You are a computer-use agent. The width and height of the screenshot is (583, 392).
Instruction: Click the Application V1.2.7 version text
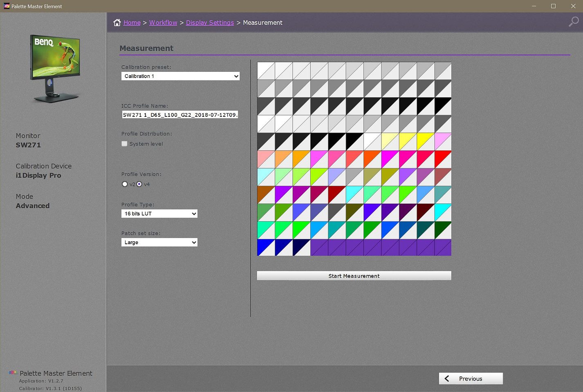click(x=41, y=381)
